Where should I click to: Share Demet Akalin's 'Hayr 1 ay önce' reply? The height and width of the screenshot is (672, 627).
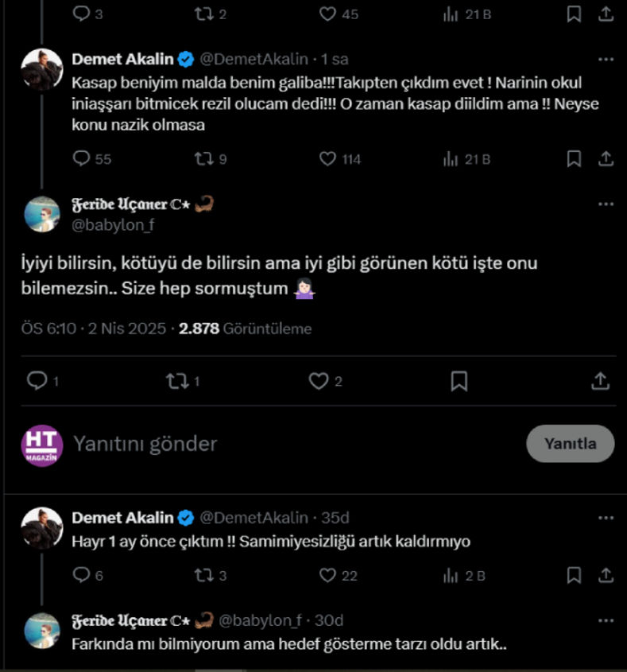click(606, 575)
